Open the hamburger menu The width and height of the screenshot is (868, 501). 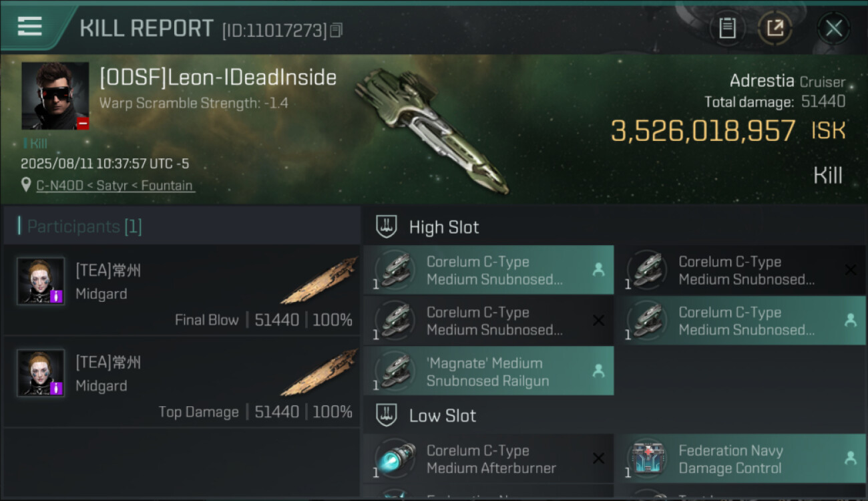pyautogui.click(x=30, y=27)
